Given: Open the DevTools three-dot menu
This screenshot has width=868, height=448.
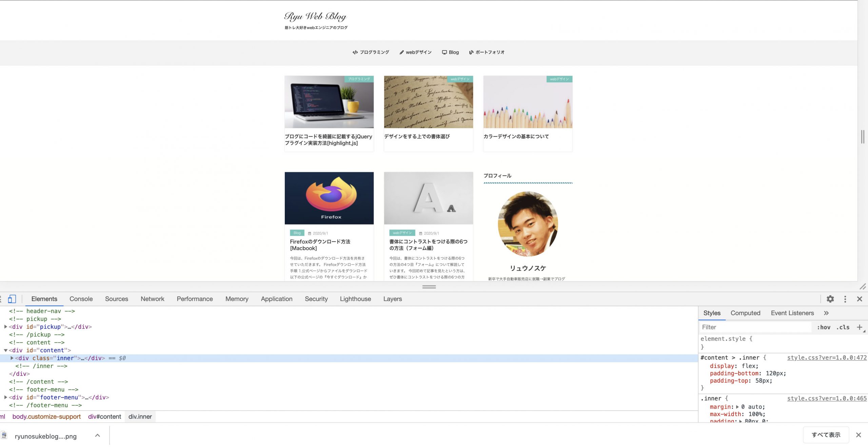Looking at the screenshot, I should click(x=845, y=299).
